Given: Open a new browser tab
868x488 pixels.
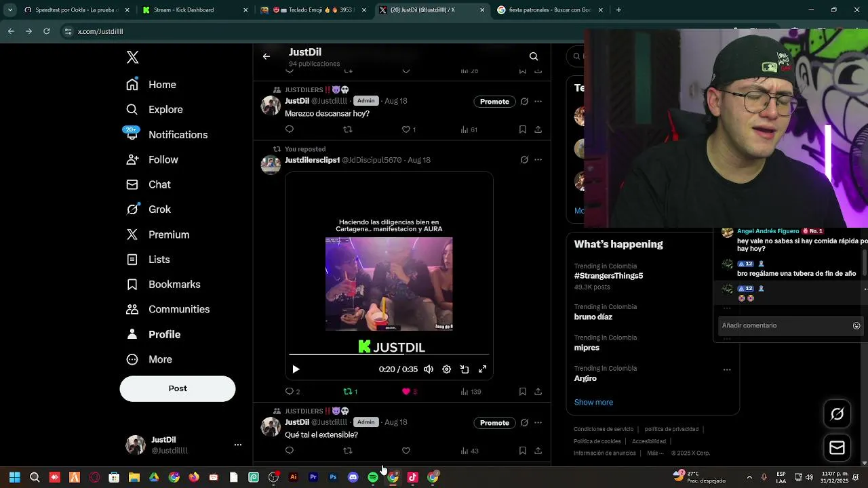Looking at the screenshot, I should 618,10.
